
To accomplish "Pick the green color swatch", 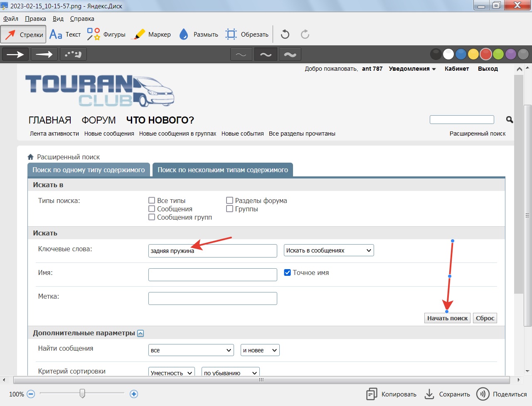I will (x=498, y=54).
